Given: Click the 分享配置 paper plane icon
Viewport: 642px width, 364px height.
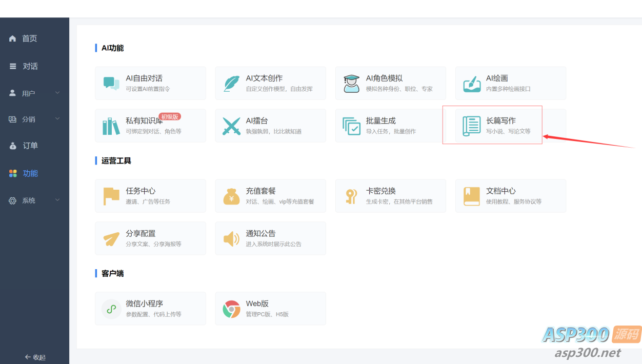Looking at the screenshot, I should click(111, 238).
